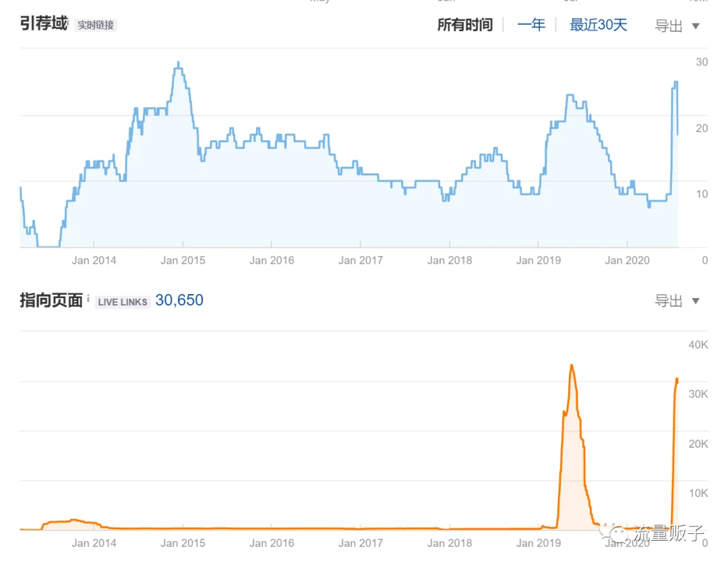This screenshot has height=565, width=728.
Task: Open the 导出 menu for 引荐域 chart
Action: [x=669, y=26]
